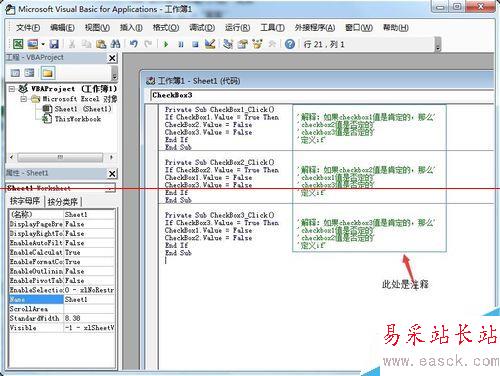The height and width of the screenshot is (376, 500).
Task: Select the (名称) property row
Action: point(62,214)
